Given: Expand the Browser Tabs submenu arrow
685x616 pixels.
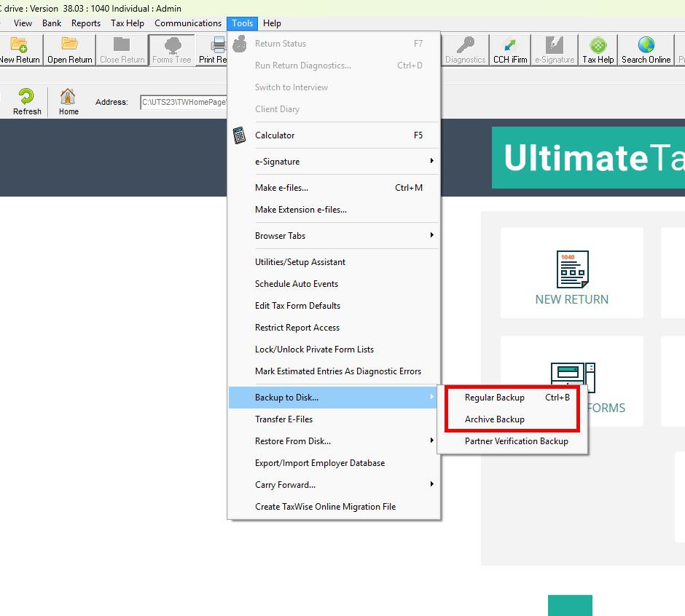Looking at the screenshot, I should tap(431, 235).
